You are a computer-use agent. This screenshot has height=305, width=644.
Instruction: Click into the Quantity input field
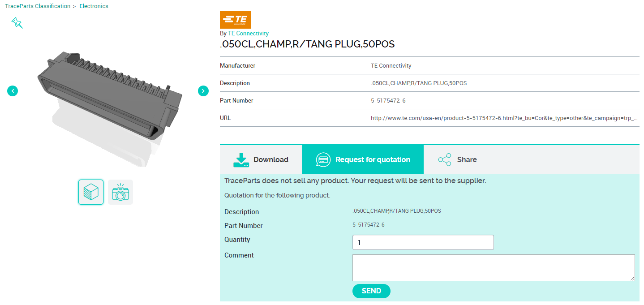point(423,242)
